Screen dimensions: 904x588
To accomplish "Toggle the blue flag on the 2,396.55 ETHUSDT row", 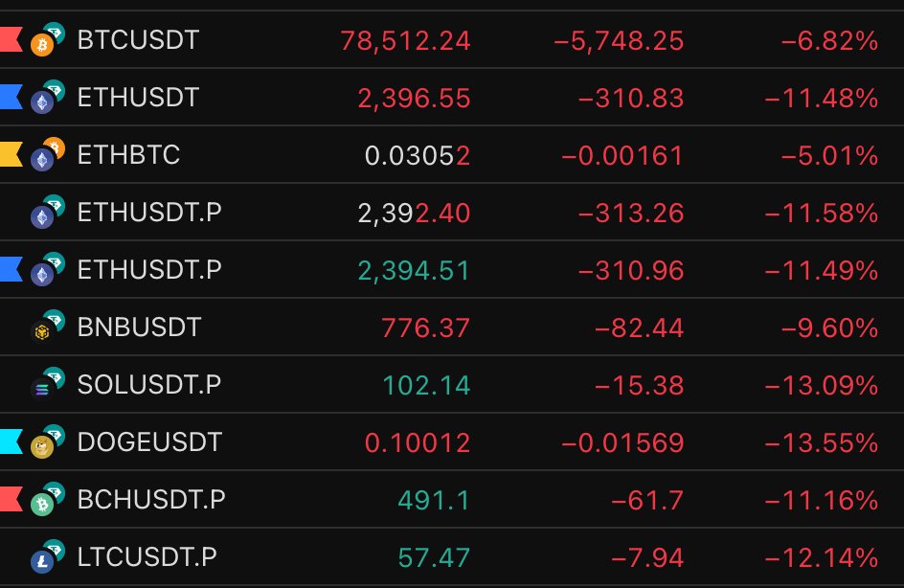I will 11,97.
